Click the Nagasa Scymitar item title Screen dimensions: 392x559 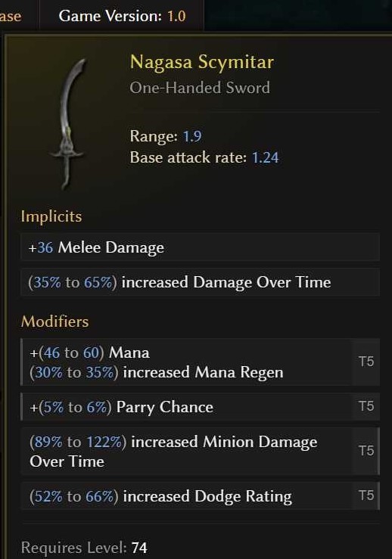pos(202,62)
